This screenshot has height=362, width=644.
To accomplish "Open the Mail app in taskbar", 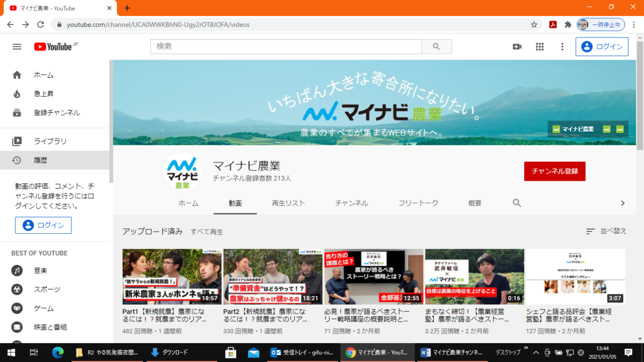I will tap(254, 352).
